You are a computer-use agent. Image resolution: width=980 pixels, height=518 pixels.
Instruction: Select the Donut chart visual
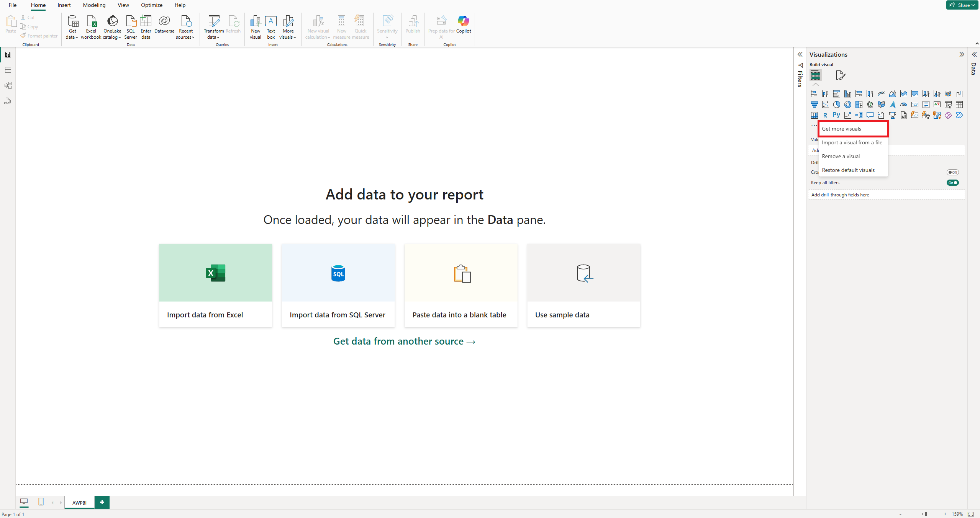coord(847,105)
